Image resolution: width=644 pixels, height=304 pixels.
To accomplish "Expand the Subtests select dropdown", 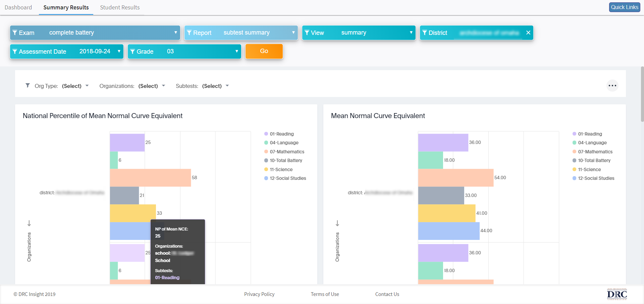I will pyautogui.click(x=215, y=86).
